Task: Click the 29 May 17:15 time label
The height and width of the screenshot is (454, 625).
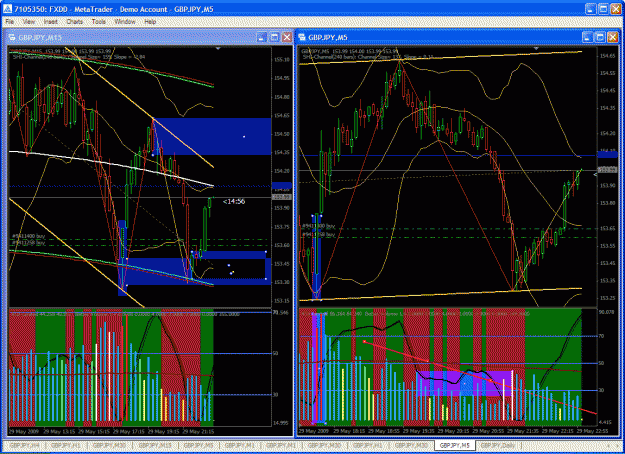Action: 128,431
